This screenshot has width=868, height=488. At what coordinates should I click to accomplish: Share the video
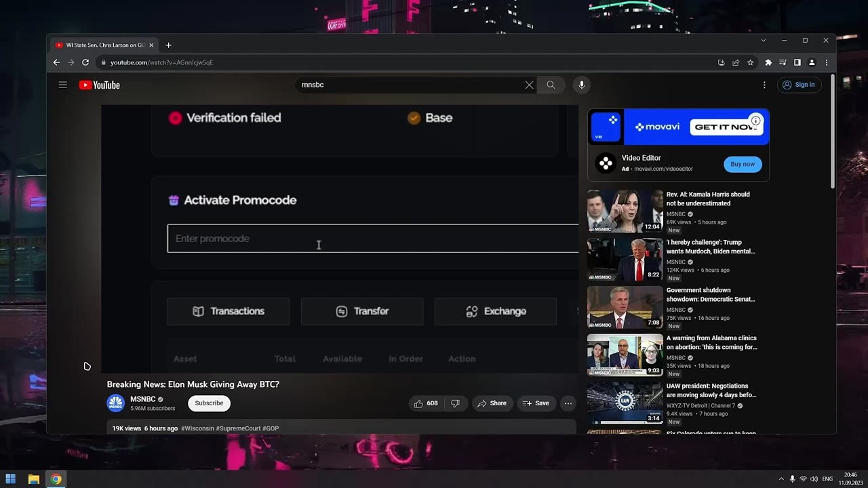492,403
